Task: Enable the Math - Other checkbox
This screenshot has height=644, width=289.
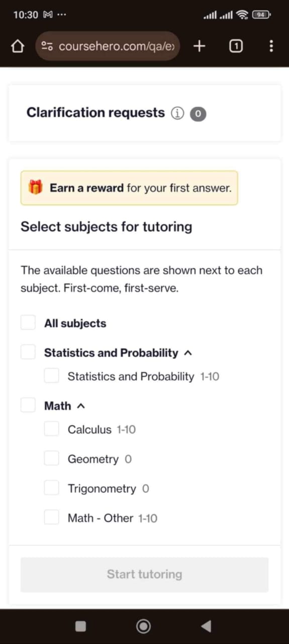Action: [x=52, y=517]
